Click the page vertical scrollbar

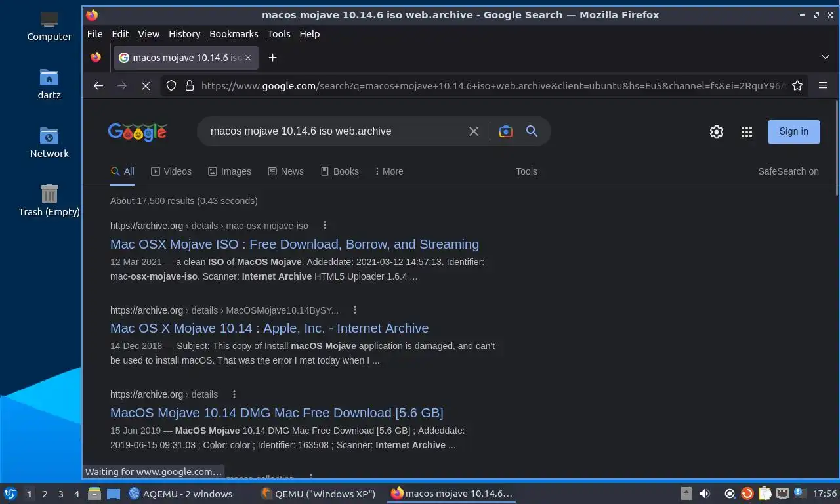836,148
